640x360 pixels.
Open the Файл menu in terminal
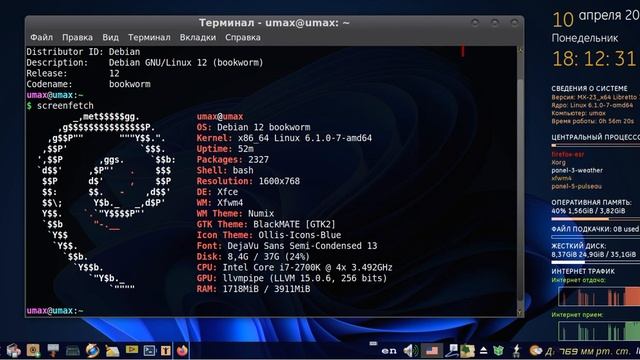click(x=41, y=38)
